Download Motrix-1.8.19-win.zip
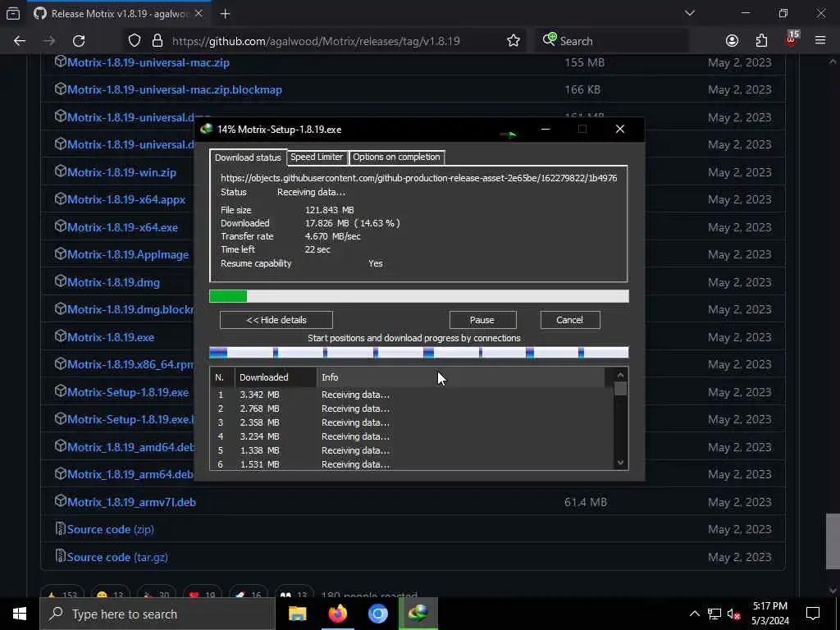The height and width of the screenshot is (630, 840). point(121,172)
